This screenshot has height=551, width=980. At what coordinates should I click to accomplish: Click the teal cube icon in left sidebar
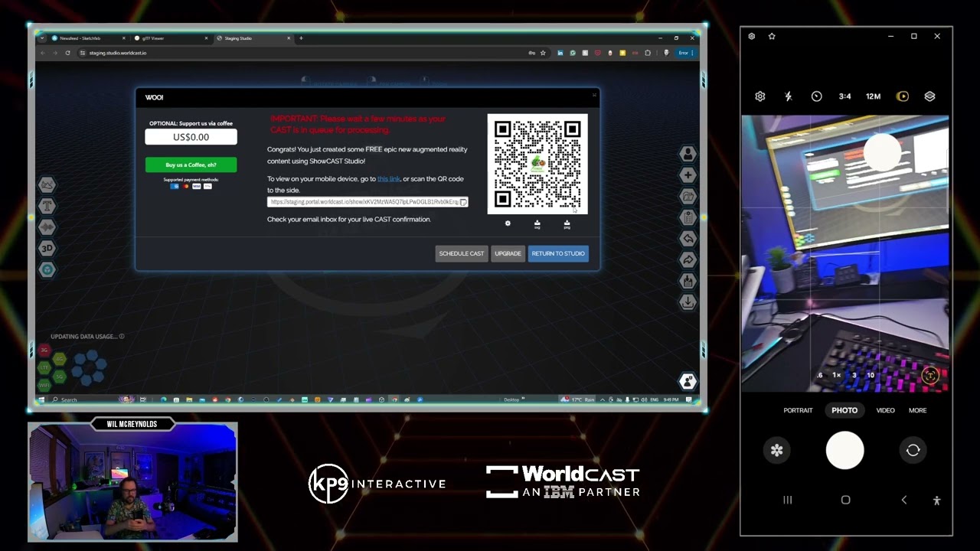pyautogui.click(x=47, y=269)
